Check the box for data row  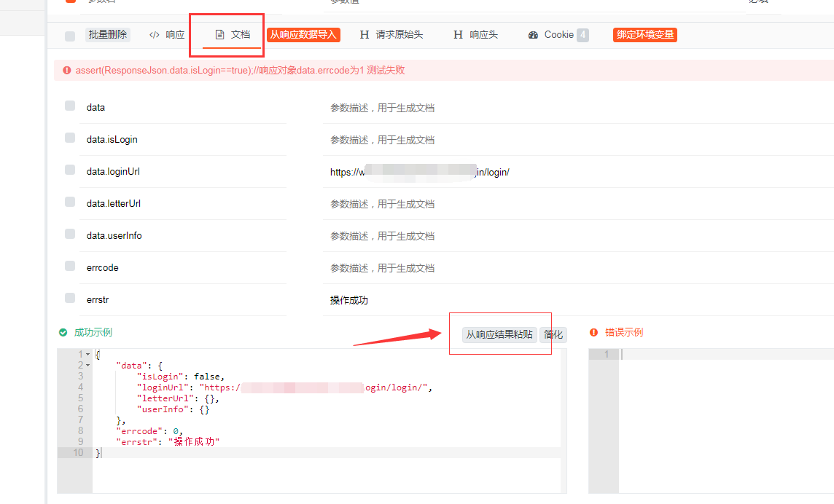70,106
